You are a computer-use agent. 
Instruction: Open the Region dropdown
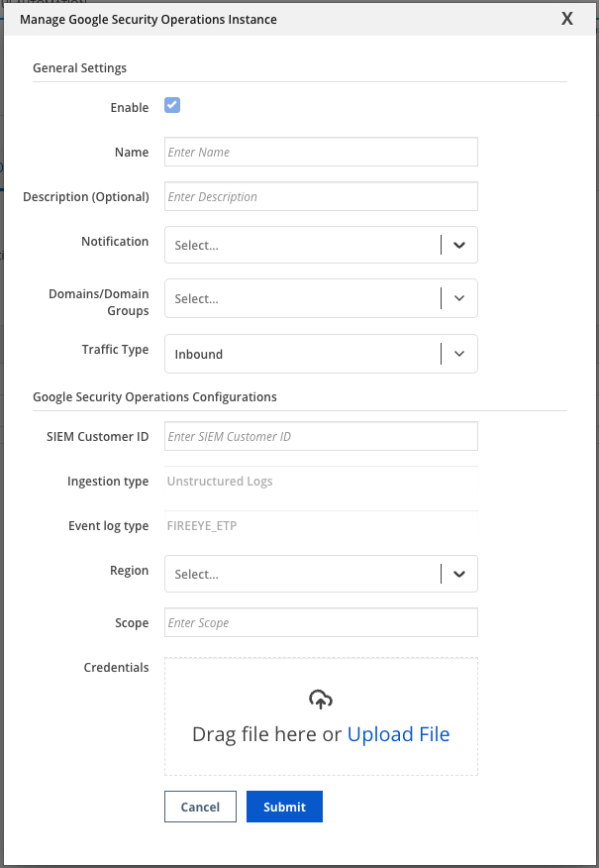[x=321, y=574]
